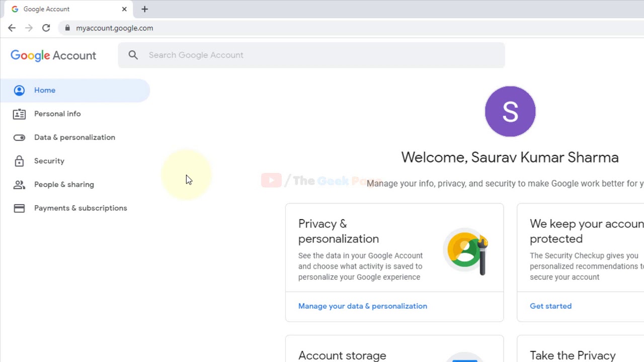Click the Data & personalization toggle icon
The width and height of the screenshot is (644, 362).
click(x=19, y=138)
